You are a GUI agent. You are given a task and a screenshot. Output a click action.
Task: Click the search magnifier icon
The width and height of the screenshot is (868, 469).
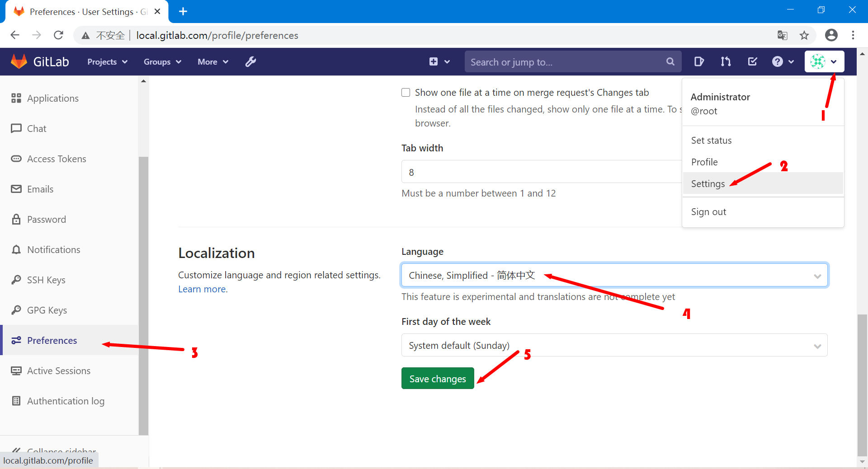tap(670, 61)
